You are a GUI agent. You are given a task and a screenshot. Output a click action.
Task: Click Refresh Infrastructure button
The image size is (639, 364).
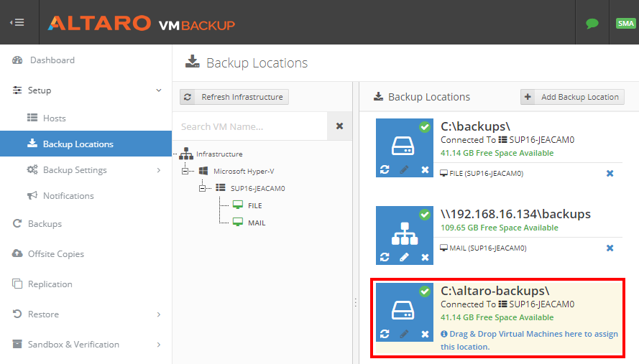234,97
